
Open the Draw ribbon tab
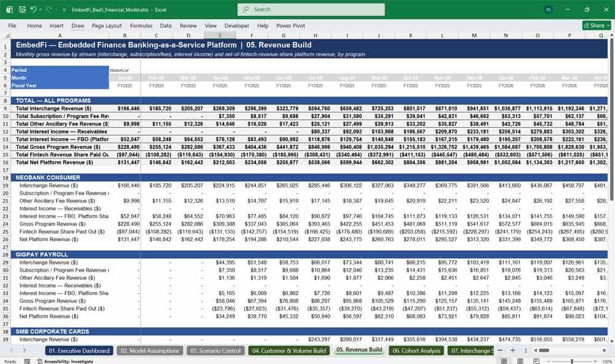(77, 25)
